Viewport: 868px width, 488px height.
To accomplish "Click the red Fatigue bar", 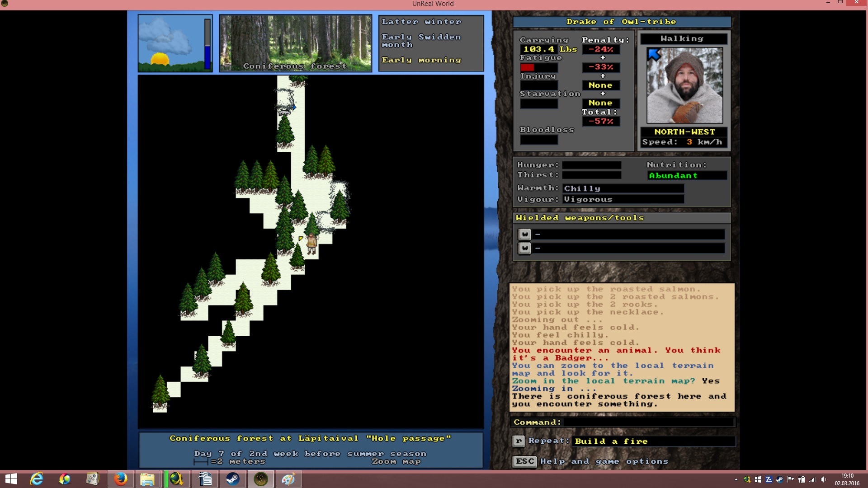I will 527,67.
